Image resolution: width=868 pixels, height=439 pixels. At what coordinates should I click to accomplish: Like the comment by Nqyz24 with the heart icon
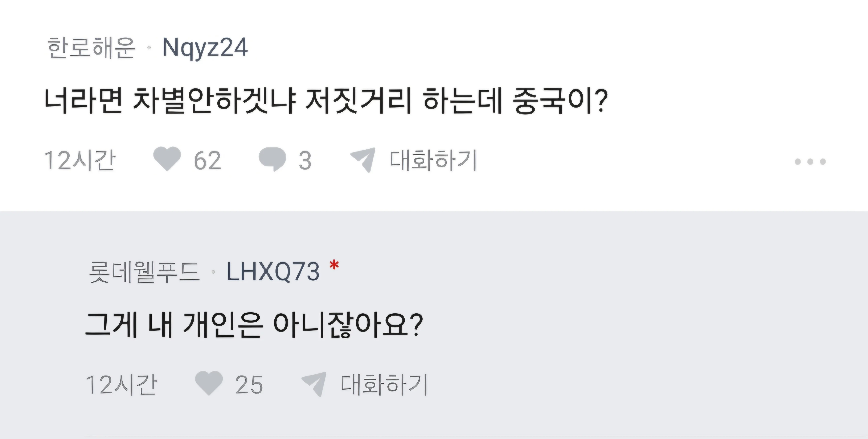coord(167,159)
